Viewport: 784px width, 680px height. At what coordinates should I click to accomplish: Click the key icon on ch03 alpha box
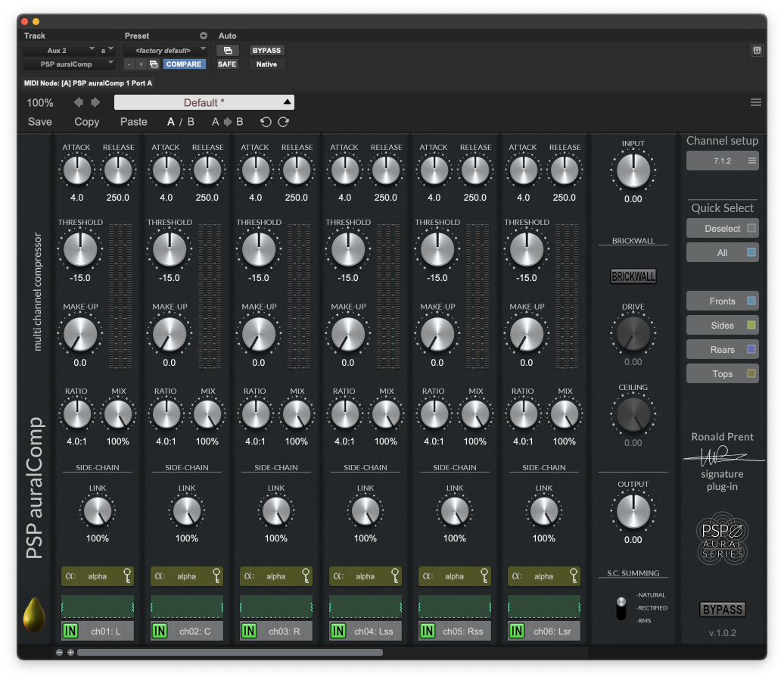tap(306, 576)
